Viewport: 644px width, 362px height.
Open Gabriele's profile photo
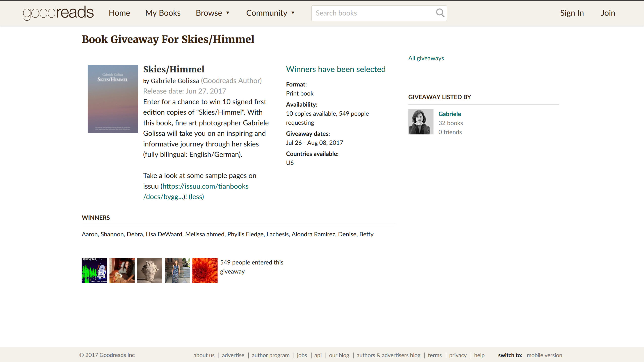tap(421, 122)
